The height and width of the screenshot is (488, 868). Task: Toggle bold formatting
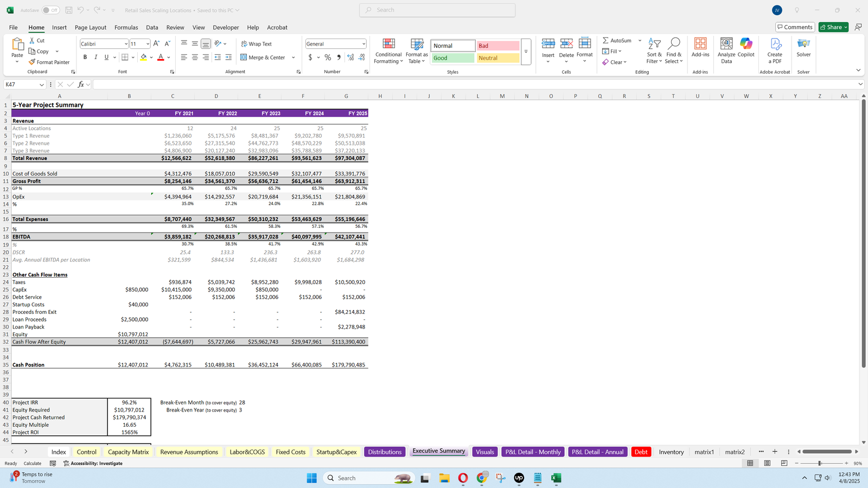click(x=85, y=57)
